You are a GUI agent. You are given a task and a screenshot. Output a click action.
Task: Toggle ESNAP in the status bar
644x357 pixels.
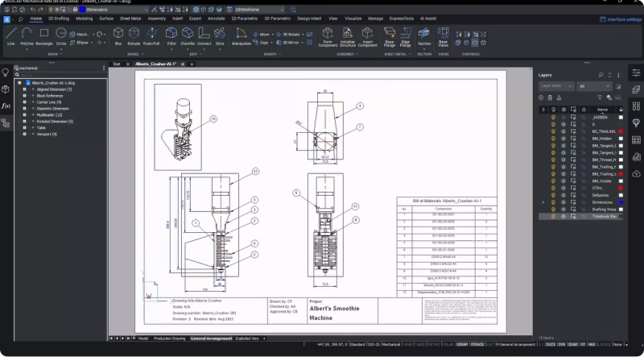point(462,345)
